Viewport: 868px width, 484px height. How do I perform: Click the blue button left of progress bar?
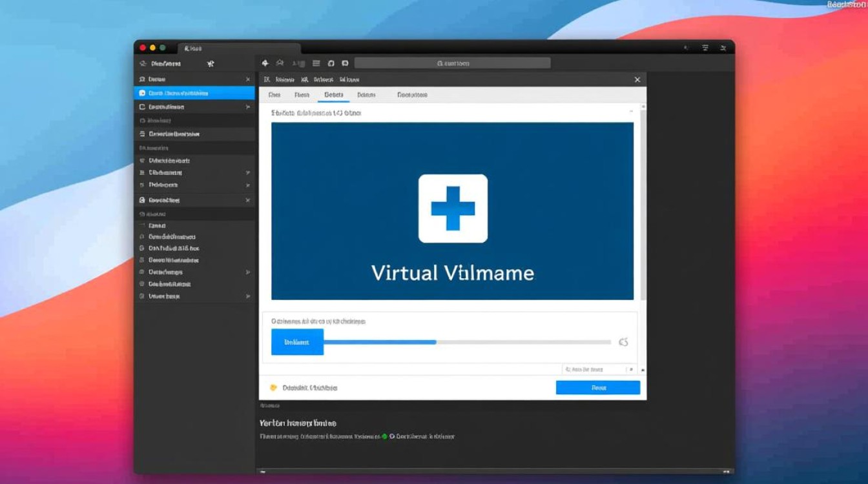[297, 342]
